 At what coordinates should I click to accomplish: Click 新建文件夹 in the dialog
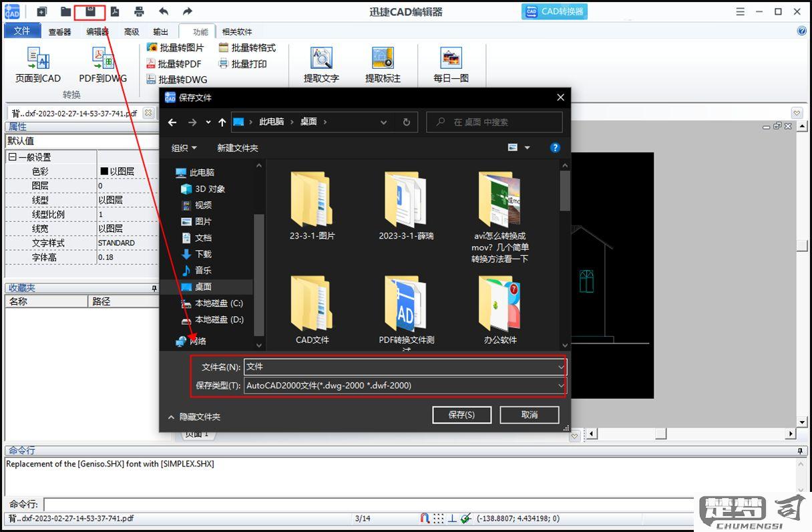coord(238,148)
